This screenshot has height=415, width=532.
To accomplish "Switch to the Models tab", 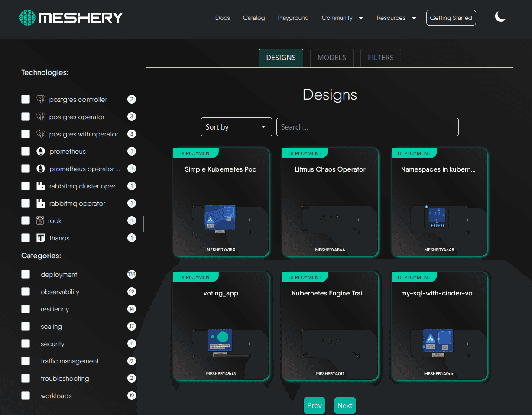I will point(332,58).
